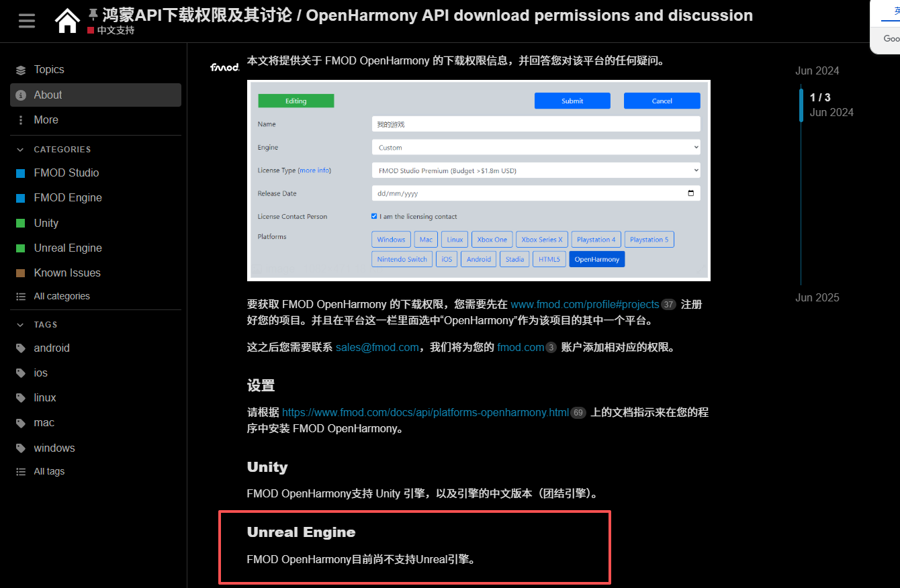The height and width of the screenshot is (588, 900).
Task: Open the License Type dropdown in the screenshot
Action: click(536, 170)
